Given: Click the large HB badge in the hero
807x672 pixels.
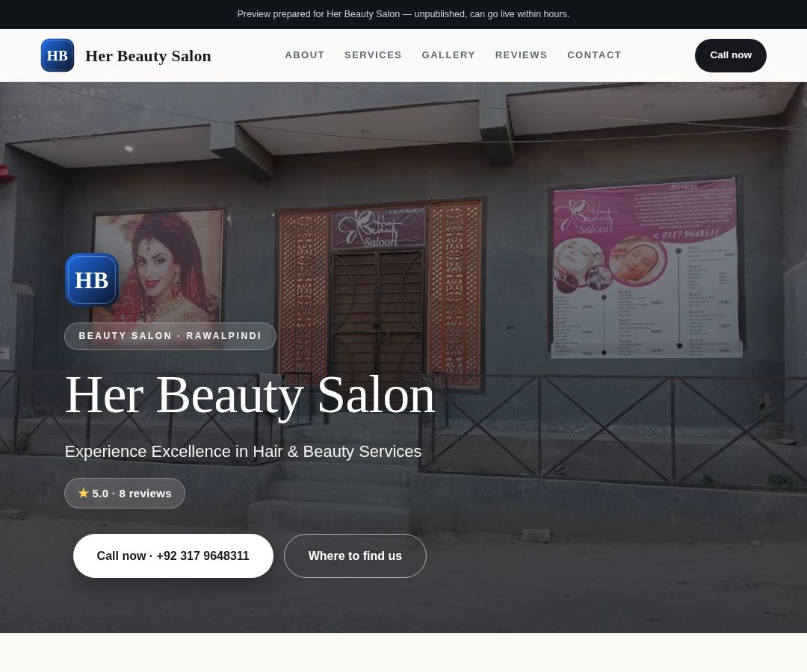Looking at the screenshot, I should click(x=92, y=280).
